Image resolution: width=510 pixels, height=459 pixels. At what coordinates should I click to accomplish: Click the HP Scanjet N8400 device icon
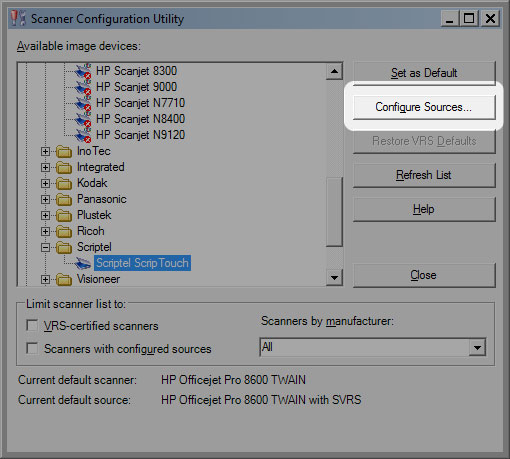(x=83, y=119)
